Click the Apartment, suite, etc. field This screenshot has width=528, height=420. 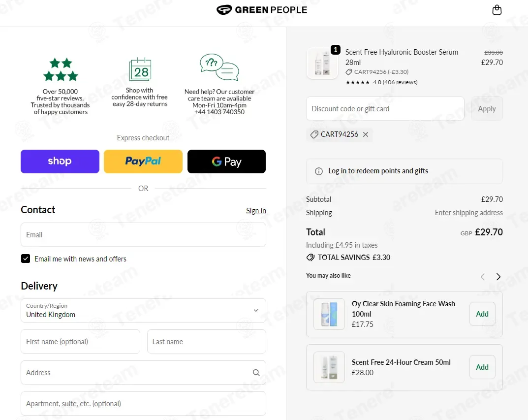(144, 403)
